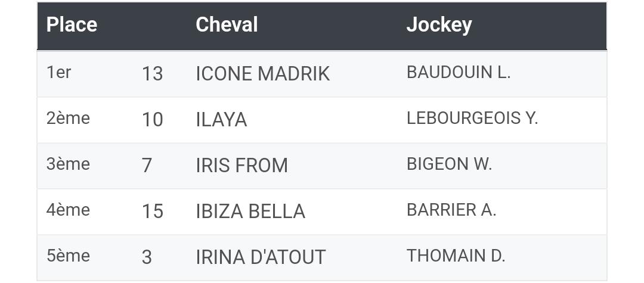Click the Jockey column header
Viewport: 644px width, 283px height.
tap(439, 25)
